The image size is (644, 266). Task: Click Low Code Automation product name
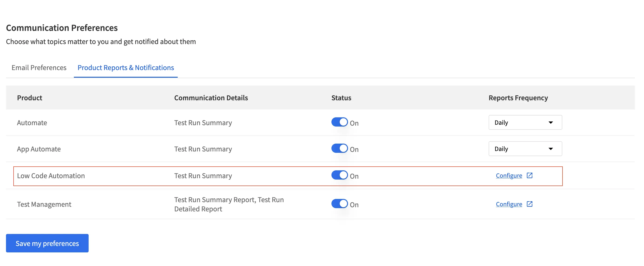tap(51, 176)
